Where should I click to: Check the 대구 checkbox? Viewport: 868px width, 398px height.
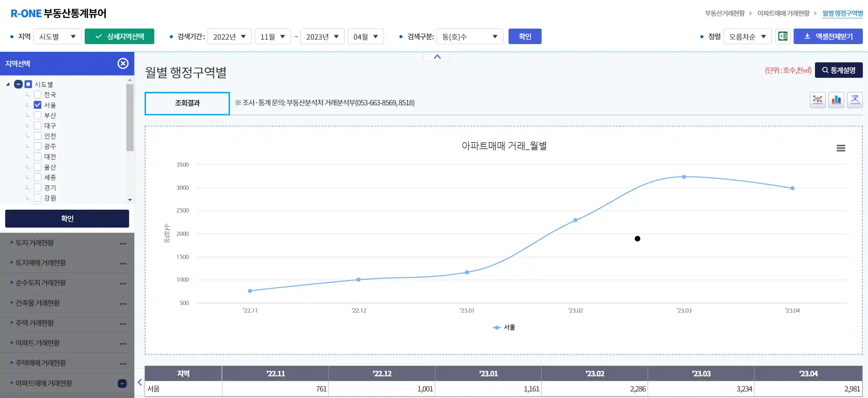click(38, 126)
